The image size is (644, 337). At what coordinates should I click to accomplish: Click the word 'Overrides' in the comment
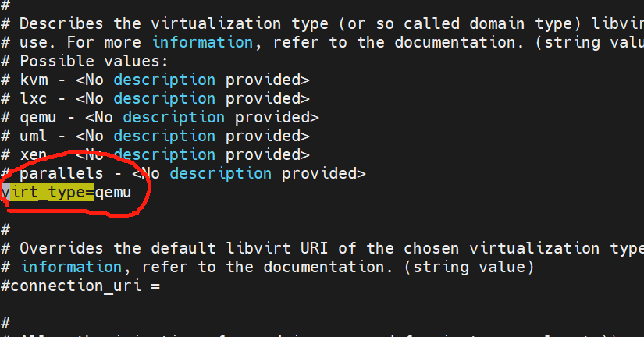tap(62, 248)
